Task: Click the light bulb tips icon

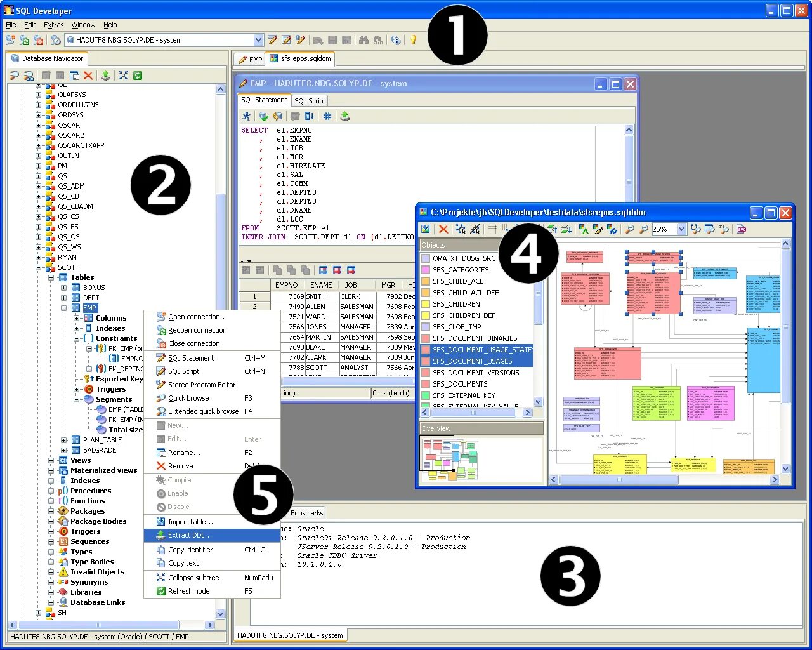Action: [413, 40]
